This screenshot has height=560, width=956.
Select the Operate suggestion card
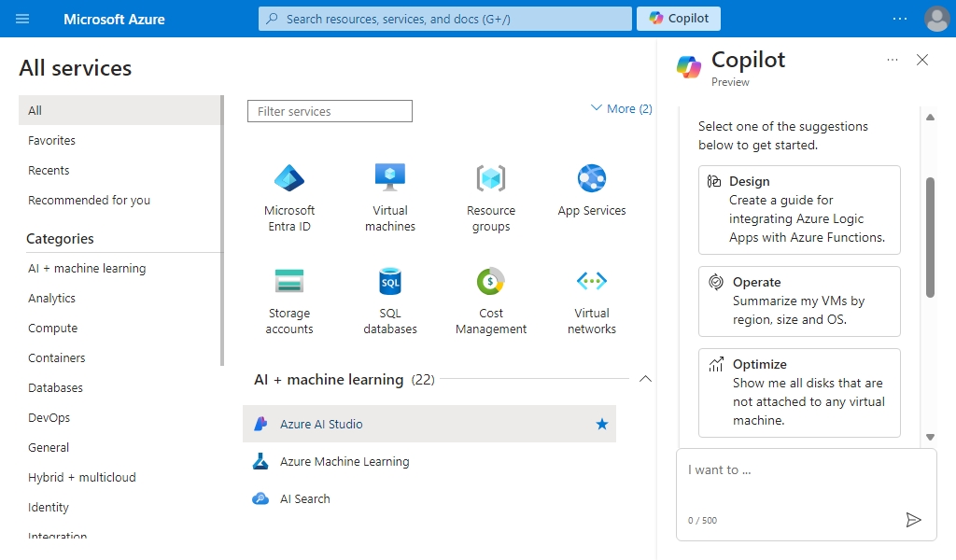799,301
